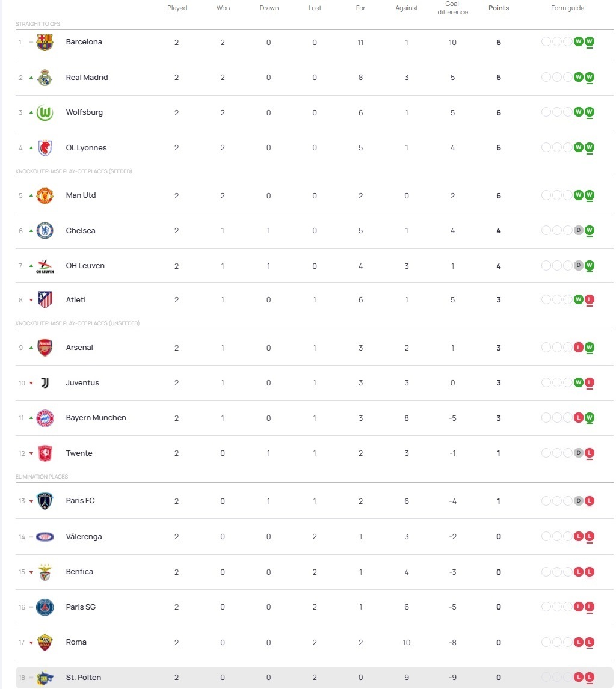Click the Goal difference column header
616x689 pixels.
click(452, 8)
